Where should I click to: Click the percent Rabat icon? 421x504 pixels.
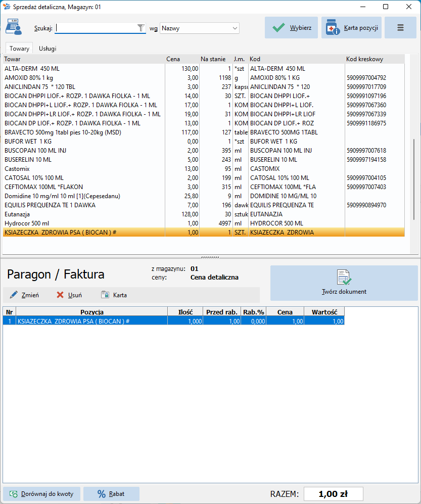pos(102,494)
